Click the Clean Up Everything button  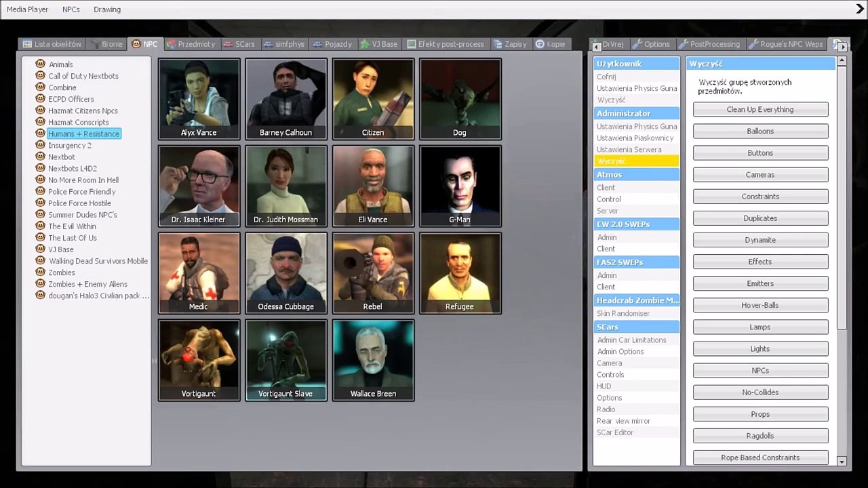[760, 110]
